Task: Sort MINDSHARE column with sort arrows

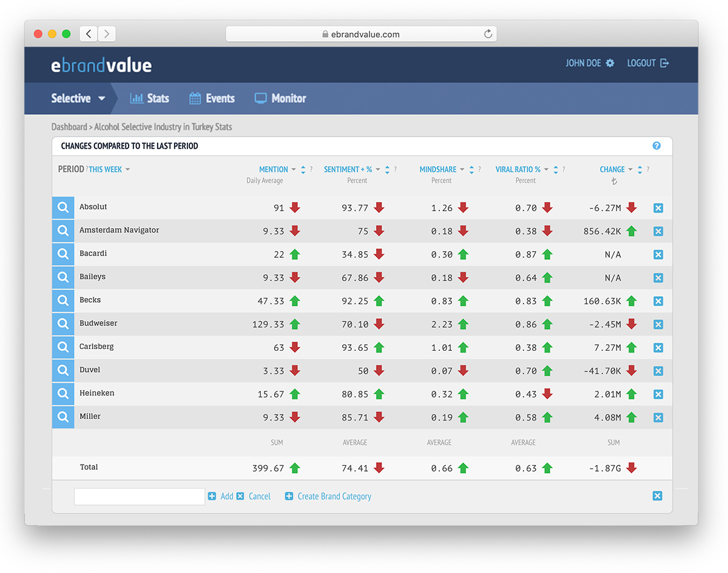Action: (471, 170)
